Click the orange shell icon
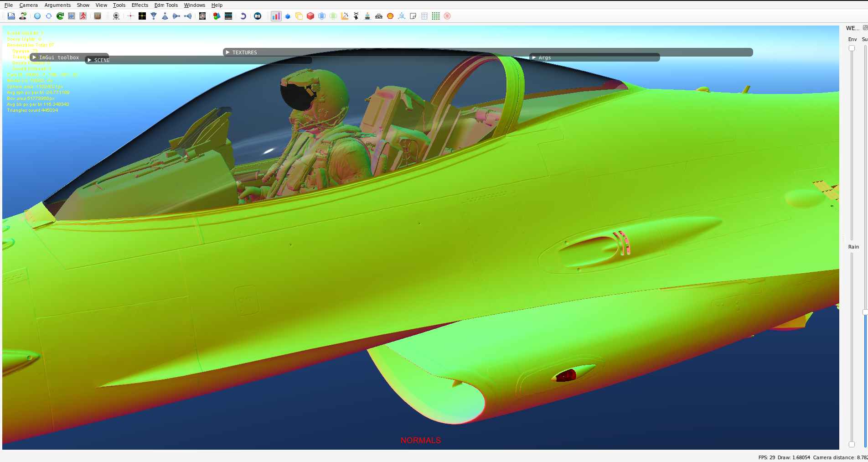Viewport: 868px width, 462px height. click(390, 16)
